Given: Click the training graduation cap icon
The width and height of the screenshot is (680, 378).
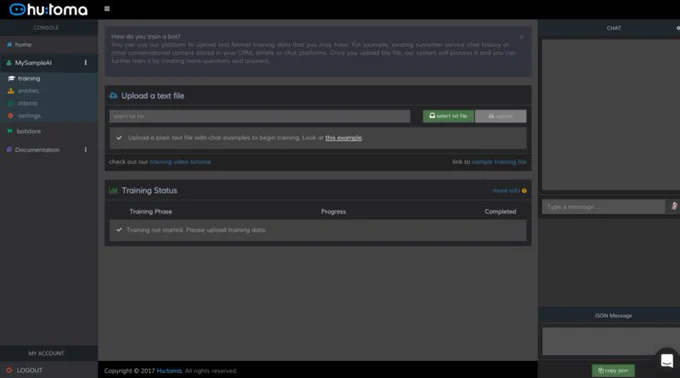Looking at the screenshot, I should (x=11, y=78).
